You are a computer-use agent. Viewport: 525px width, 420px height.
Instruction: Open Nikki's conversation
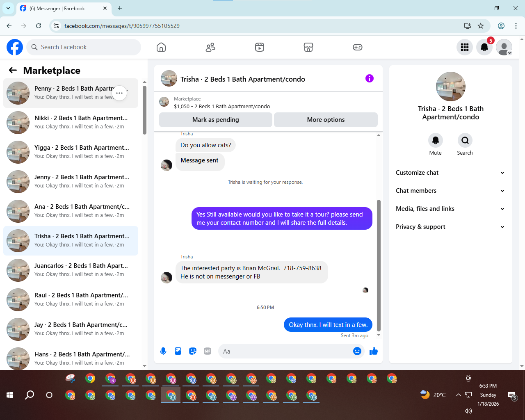point(71,123)
